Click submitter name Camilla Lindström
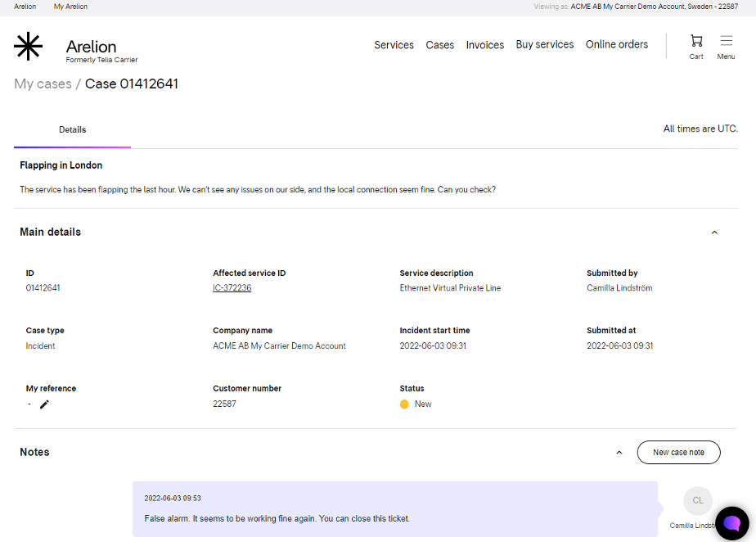Viewport: 756px width, 542px height. click(x=619, y=287)
